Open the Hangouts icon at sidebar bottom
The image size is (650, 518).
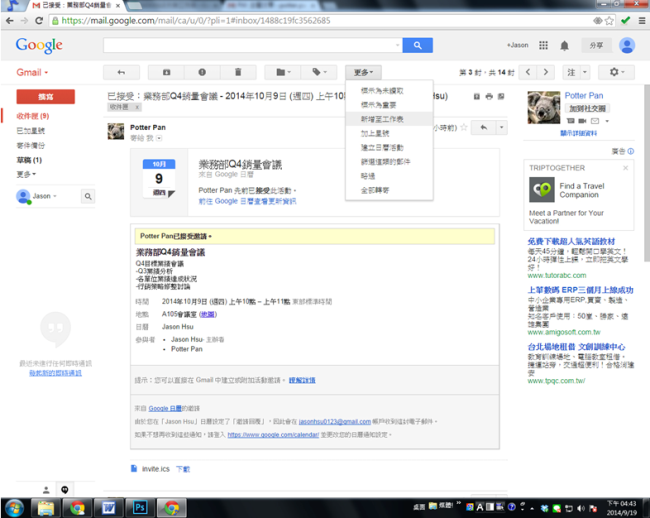click(x=65, y=490)
